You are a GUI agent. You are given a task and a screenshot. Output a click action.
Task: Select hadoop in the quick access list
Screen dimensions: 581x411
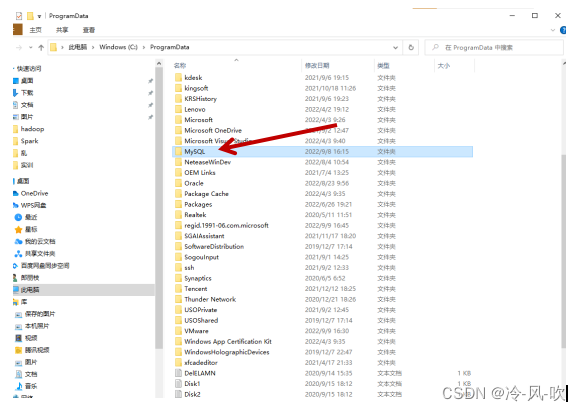click(x=32, y=129)
